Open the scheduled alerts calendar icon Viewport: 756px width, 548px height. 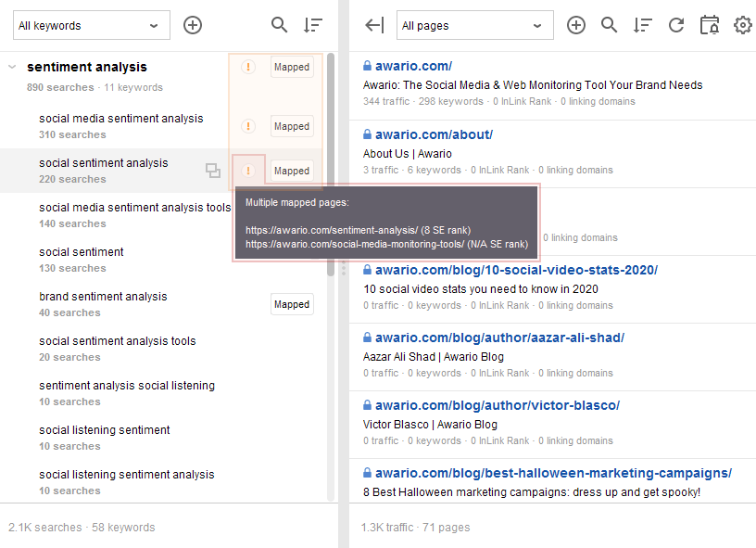(x=710, y=25)
